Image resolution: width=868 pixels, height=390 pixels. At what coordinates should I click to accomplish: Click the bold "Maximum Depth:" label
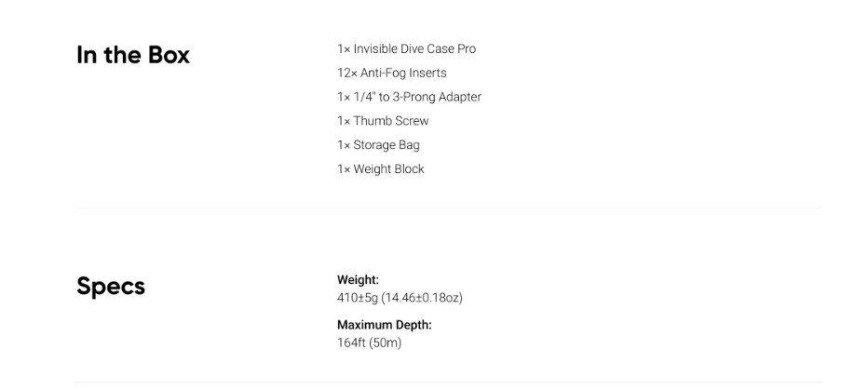click(384, 325)
